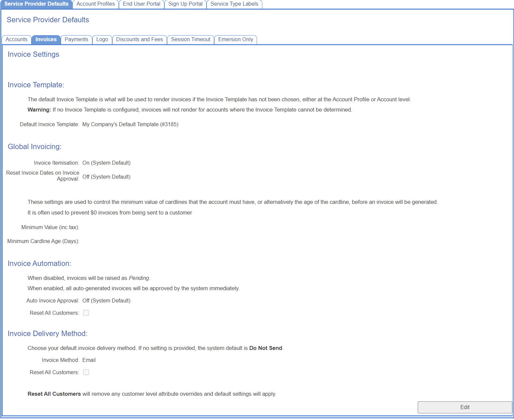The image size is (514, 420).
Task: Open the Account Profiles tab
Action: [x=96, y=4]
